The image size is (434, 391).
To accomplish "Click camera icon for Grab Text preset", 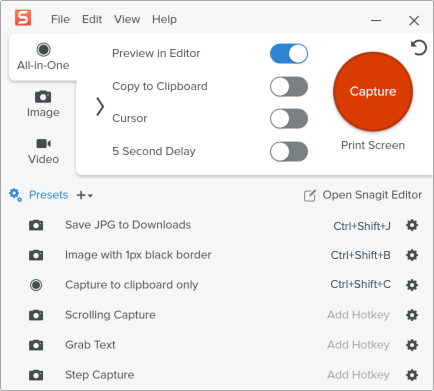I will [36, 345].
